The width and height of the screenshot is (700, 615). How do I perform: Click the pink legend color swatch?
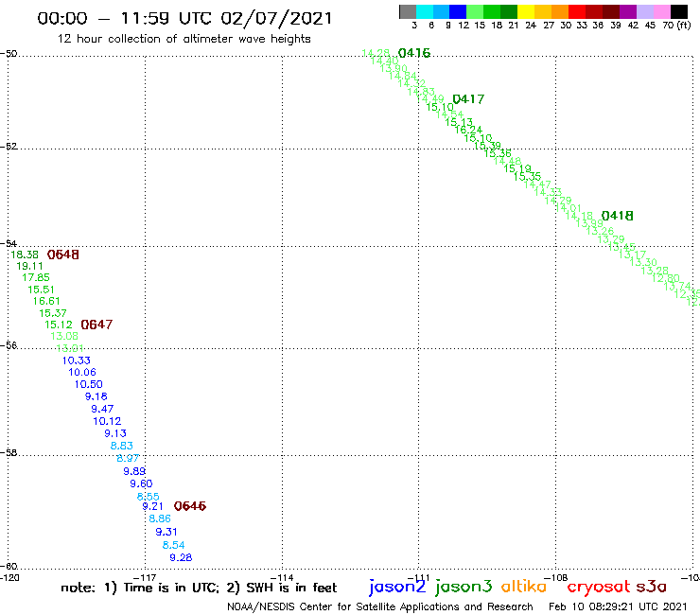click(x=661, y=11)
